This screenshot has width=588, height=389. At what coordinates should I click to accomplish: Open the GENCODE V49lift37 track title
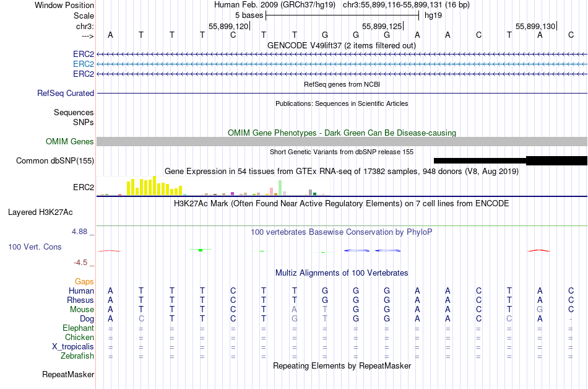click(342, 45)
